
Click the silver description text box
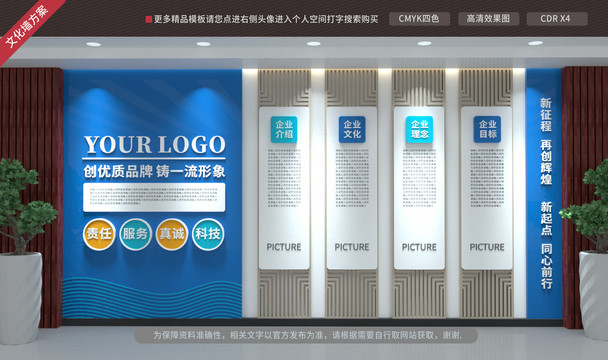pos(154,197)
